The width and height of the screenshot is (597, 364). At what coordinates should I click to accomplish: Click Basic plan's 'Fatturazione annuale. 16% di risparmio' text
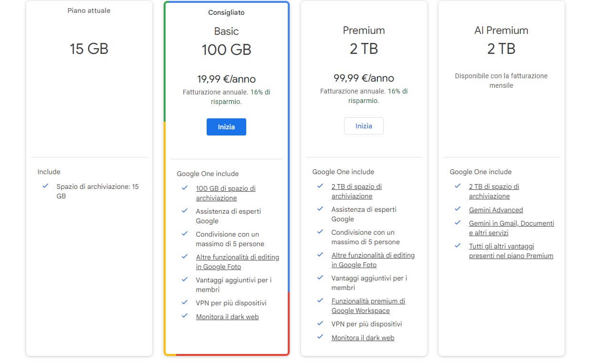pyautogui.click(x=226, y=97)
